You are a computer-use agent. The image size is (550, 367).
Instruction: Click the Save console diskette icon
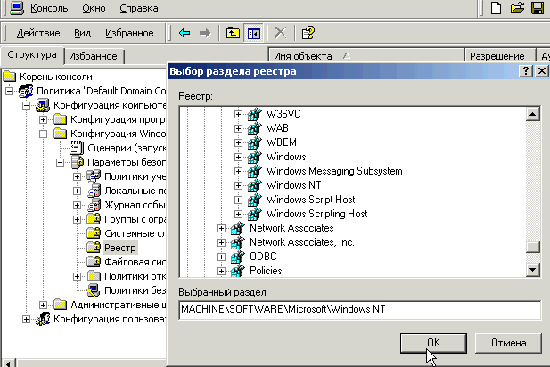[537, 8]
